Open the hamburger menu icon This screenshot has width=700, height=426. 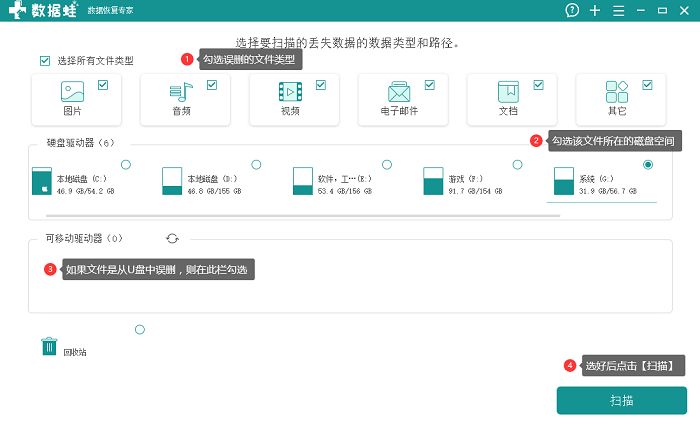618,11
